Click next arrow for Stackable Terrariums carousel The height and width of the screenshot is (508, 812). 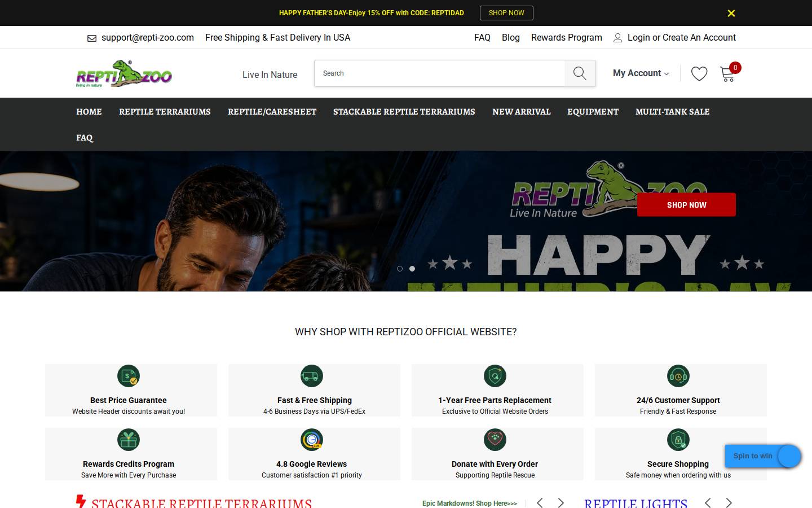561,503
